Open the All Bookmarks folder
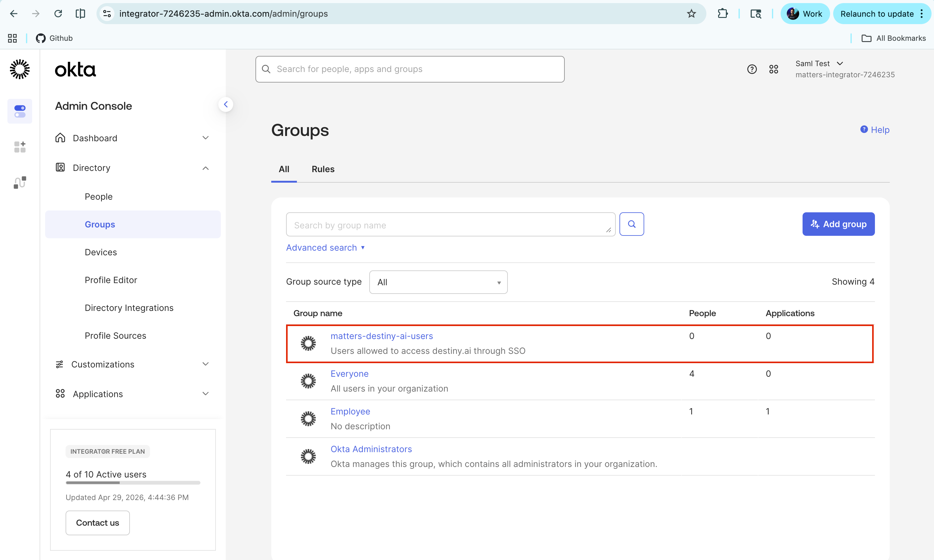Viewport: 934px width, 560px height. tap(893, 38)
